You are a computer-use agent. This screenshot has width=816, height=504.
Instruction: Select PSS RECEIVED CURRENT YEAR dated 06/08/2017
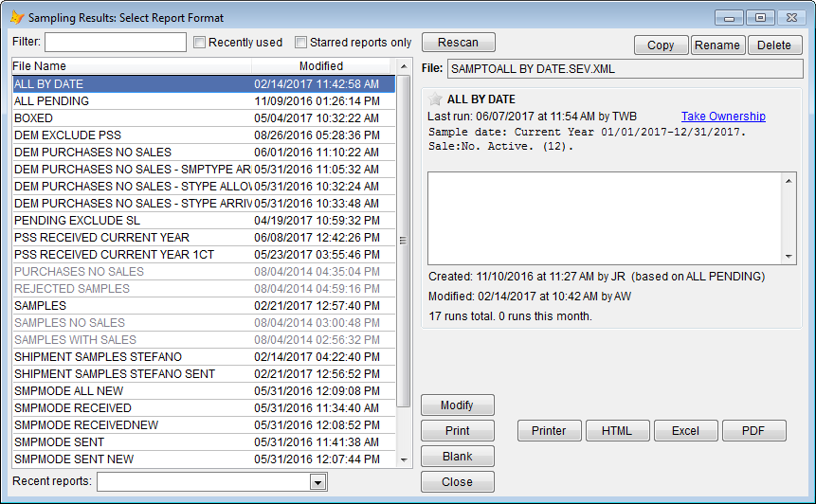coord(204,237)
